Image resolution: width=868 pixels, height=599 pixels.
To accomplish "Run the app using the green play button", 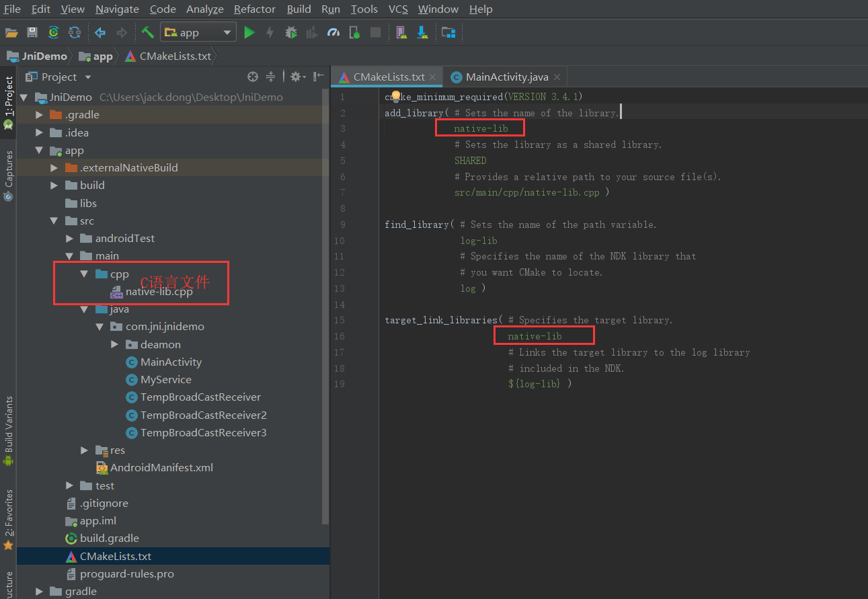I will pos(249,32).
